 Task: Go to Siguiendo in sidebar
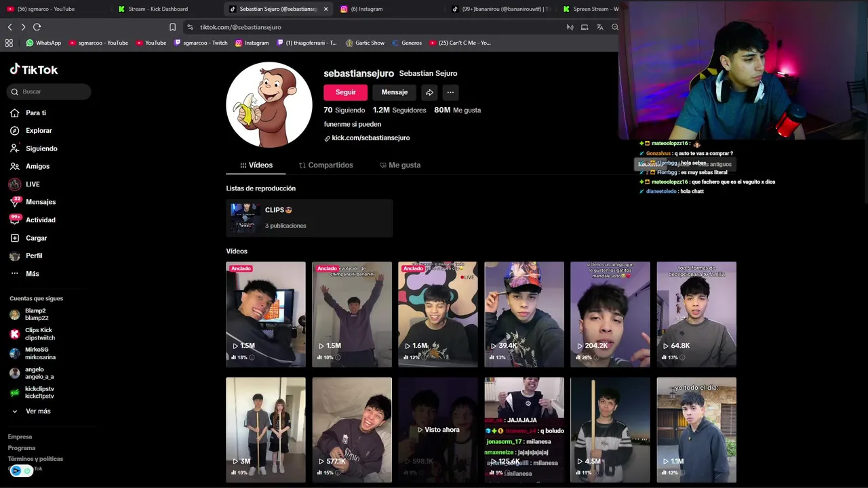pyautogui.click(x=33, y=148)
